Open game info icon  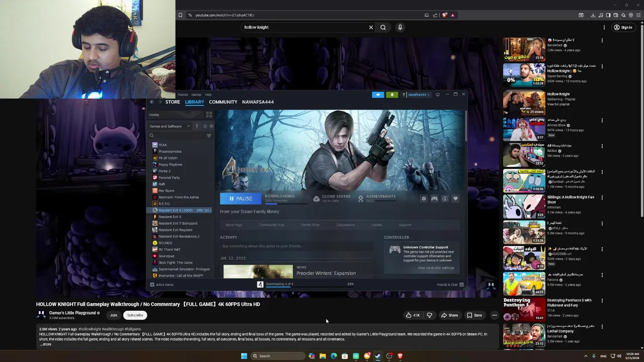pos(445,199)
